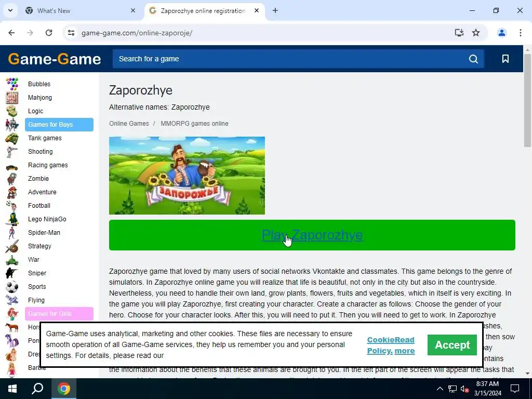Viewport: 532px width, 399px height.
Task: Open the Bubbles games link
Action: point(39,84)
